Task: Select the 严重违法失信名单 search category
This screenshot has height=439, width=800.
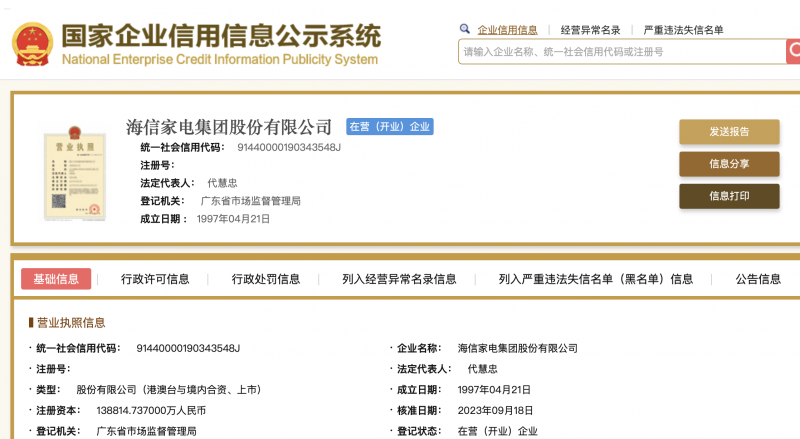Action: coord(683,30)
